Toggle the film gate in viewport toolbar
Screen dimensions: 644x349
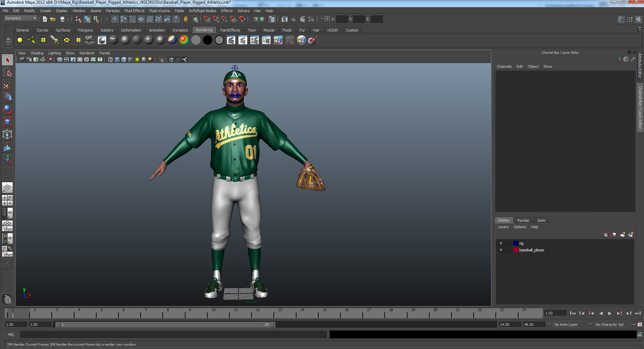tap(66, 59)
